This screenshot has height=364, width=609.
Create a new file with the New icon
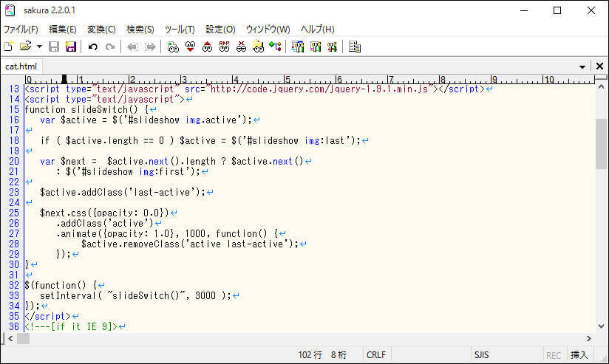(8, 47)
